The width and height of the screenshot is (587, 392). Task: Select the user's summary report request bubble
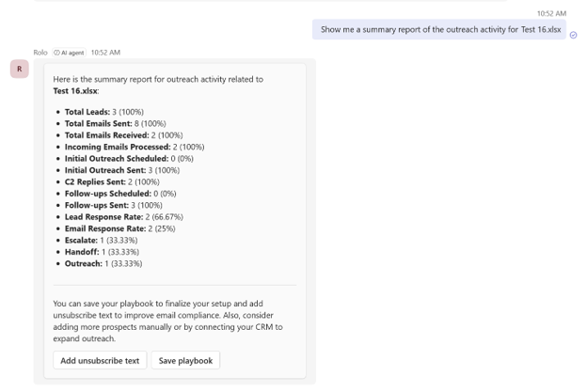(x=439, y=29)
